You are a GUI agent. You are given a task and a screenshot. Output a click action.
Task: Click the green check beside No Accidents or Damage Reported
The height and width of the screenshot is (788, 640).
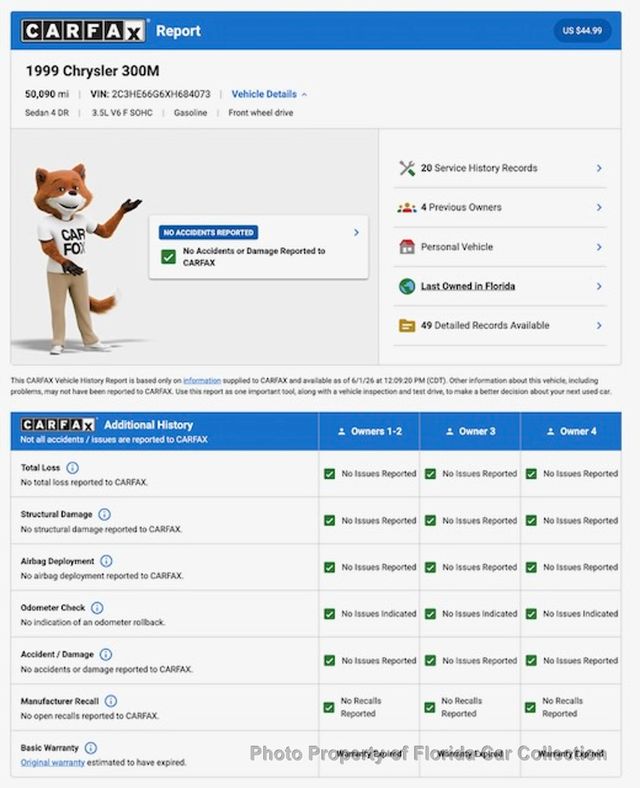point(168,257)
